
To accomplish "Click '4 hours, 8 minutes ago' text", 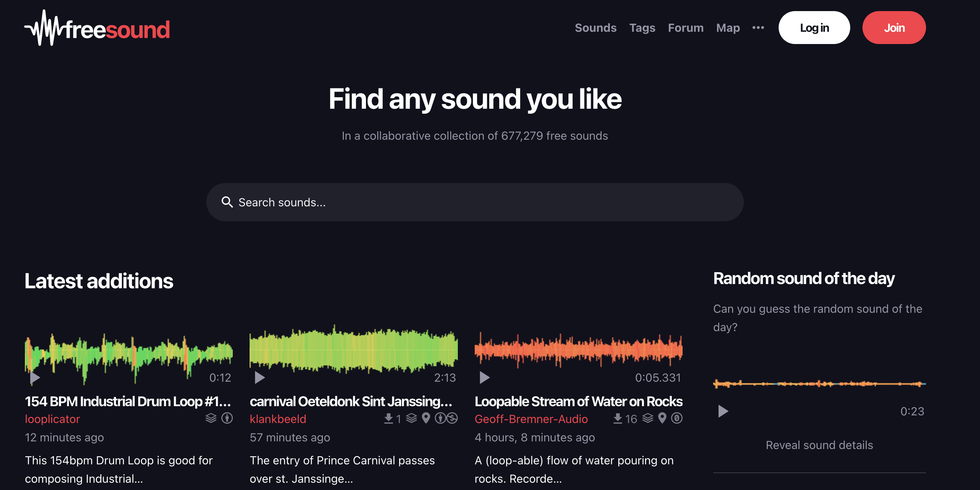I will 535,437.
